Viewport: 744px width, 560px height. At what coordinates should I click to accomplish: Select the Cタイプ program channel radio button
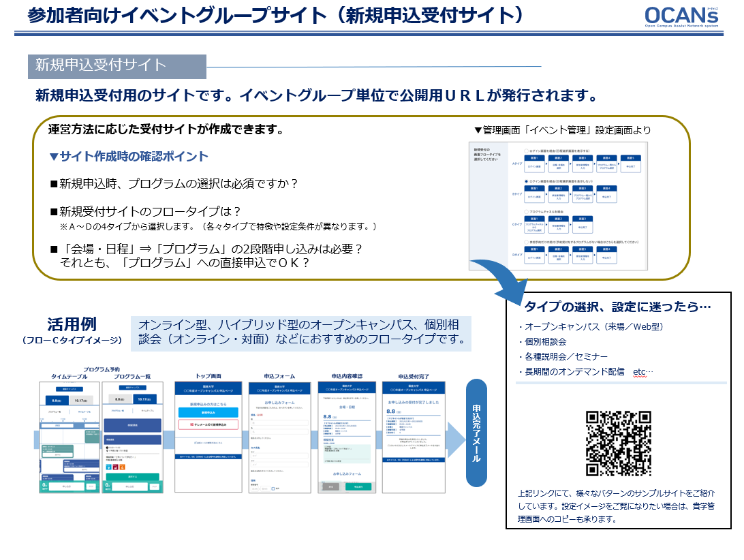(526, 212)
